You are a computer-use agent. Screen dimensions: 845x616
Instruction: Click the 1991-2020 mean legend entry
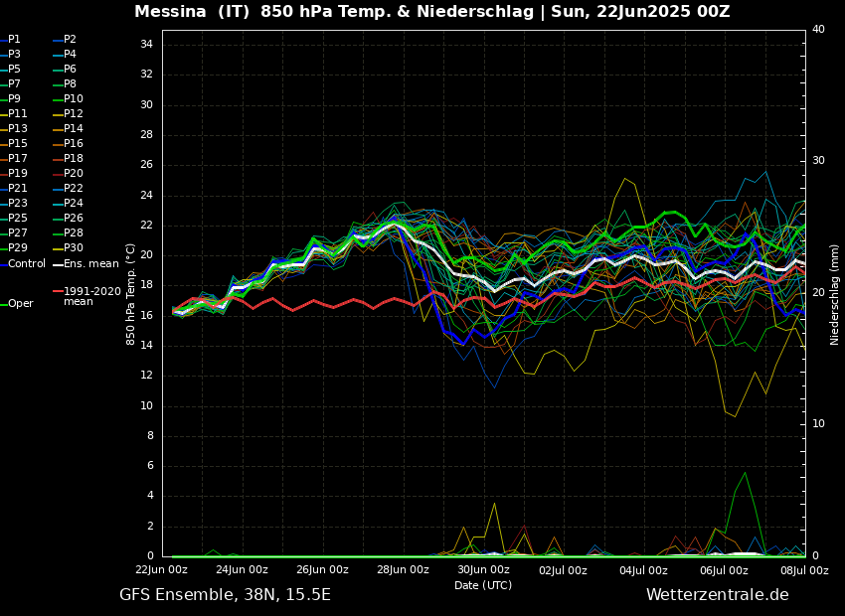tap(91, 296)
